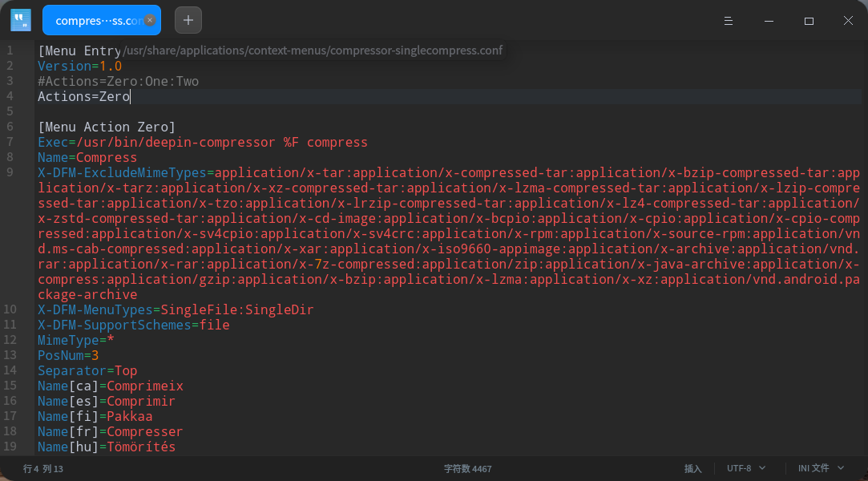Viewport: 868px width, 481px height.
Task: Close the text editor window
Action: coord(848,20)
